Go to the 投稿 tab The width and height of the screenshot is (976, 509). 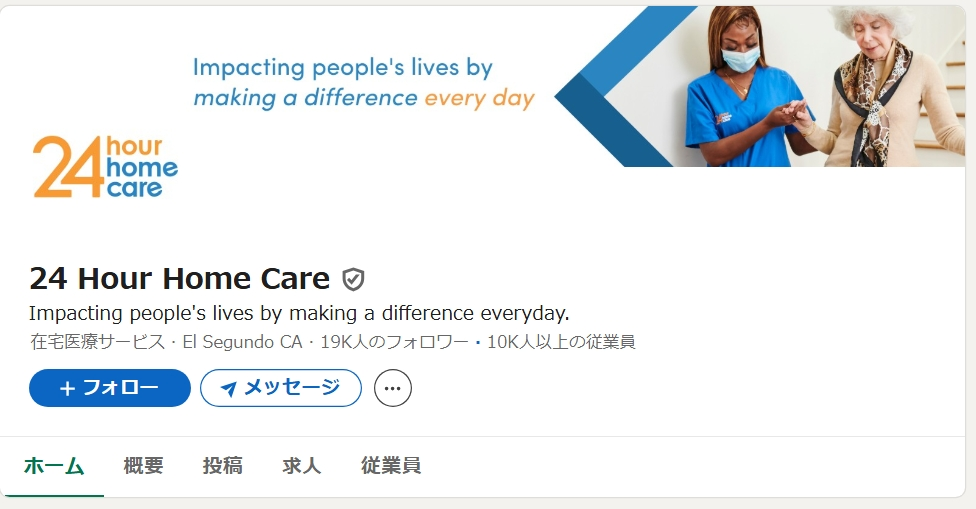(x=222, y=466)
